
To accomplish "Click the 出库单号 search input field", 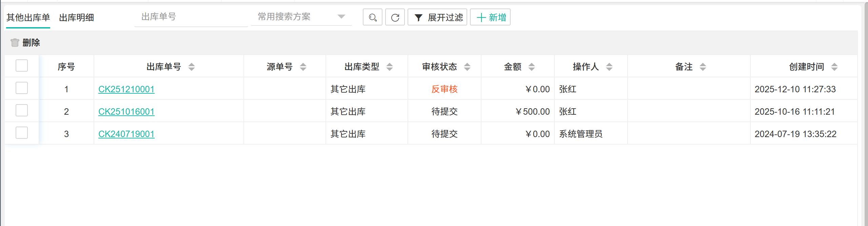I will (191, 17).
